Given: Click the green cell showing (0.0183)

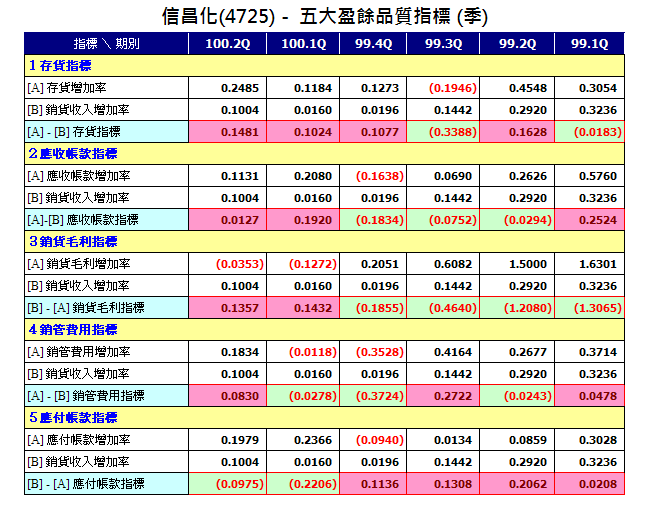Looking at the screenshot, I should pyautogui.click(x=589, y=132).
